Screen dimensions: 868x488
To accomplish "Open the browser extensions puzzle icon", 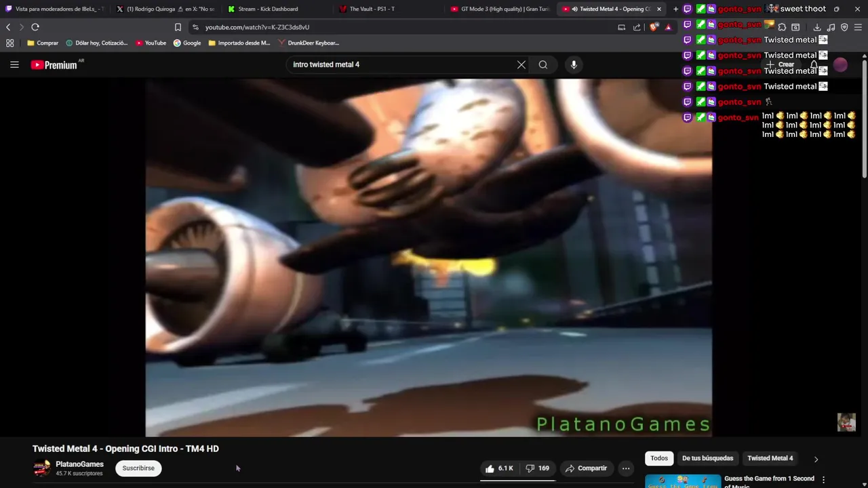I will click(x=782, y=27).
